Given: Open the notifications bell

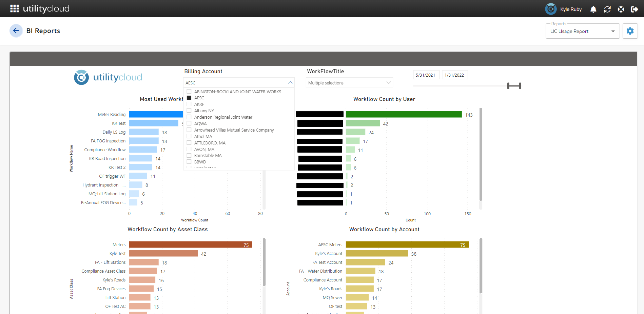Looking at the screenshot, I should pyautogui.click(x=593, y=9).
